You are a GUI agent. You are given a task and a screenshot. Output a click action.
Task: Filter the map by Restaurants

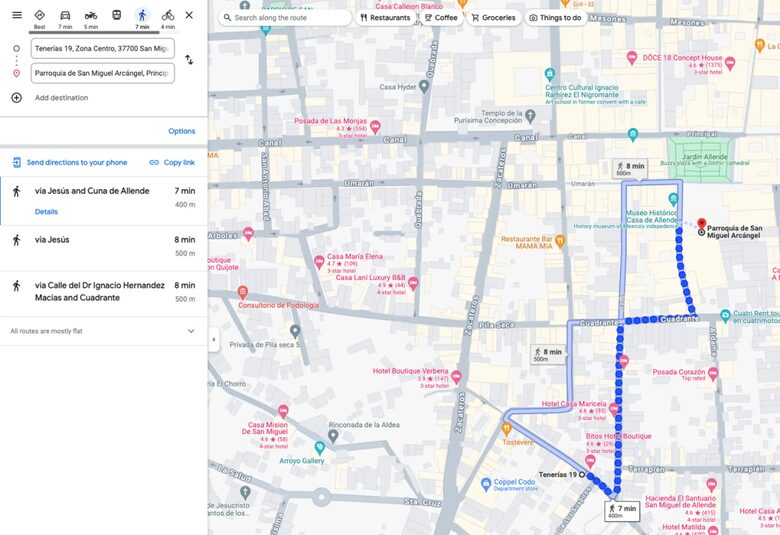click(385, 17)
